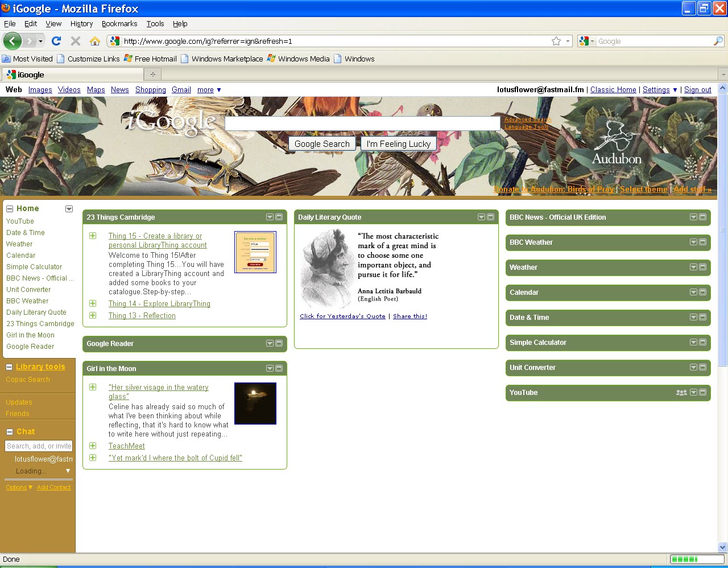This screenshot has width=728, height=568.
Task: Open the Free Hotmail bookmark
Action: 150,59
